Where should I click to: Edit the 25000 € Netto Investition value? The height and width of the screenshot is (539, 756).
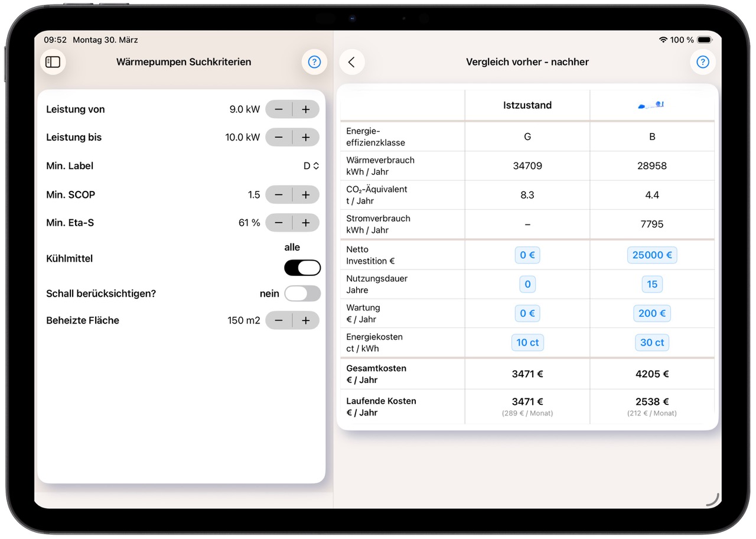651,255
